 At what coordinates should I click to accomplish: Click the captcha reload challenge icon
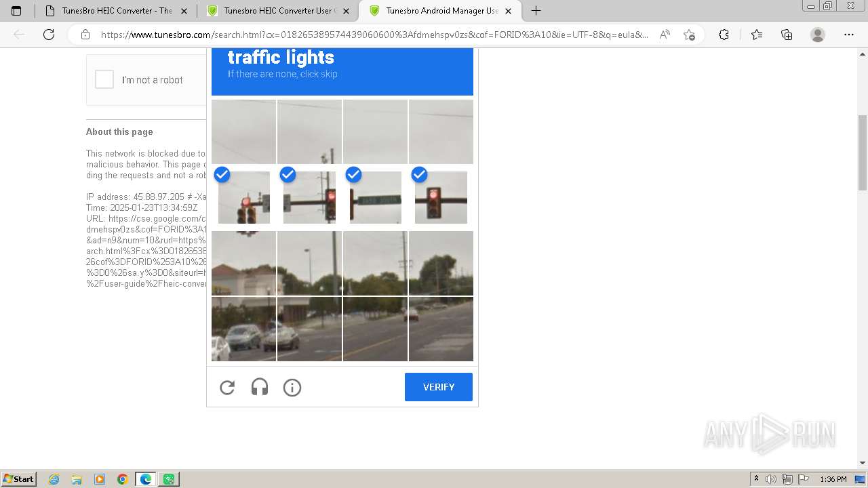(x=227, y=387)
